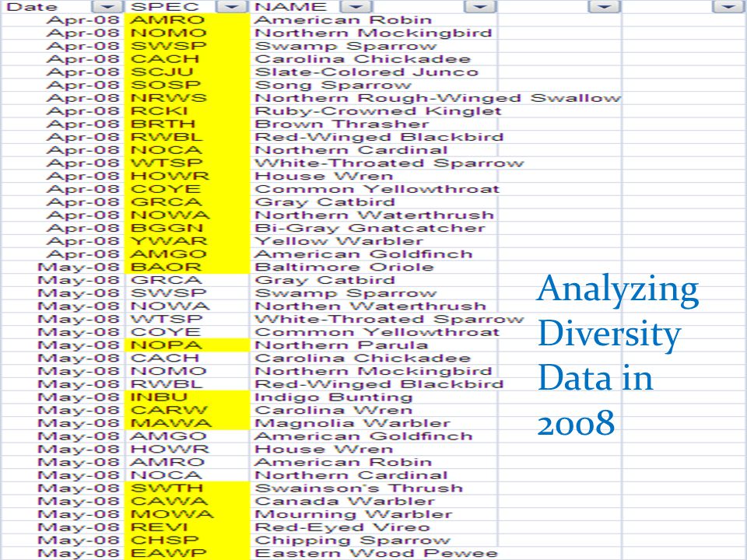
Task: Open filter dropdown of fifth header column
Action: coord(605,7)
